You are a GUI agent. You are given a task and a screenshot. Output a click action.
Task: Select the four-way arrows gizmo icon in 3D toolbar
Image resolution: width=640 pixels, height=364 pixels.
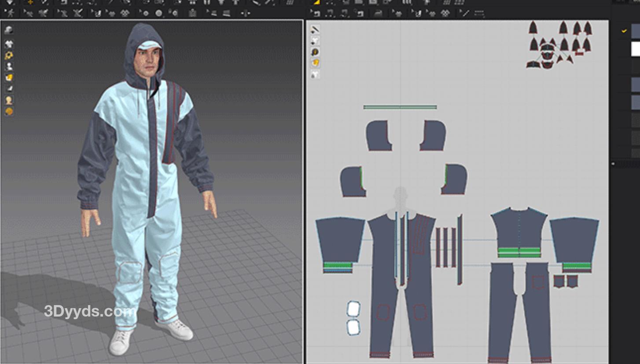246,13
